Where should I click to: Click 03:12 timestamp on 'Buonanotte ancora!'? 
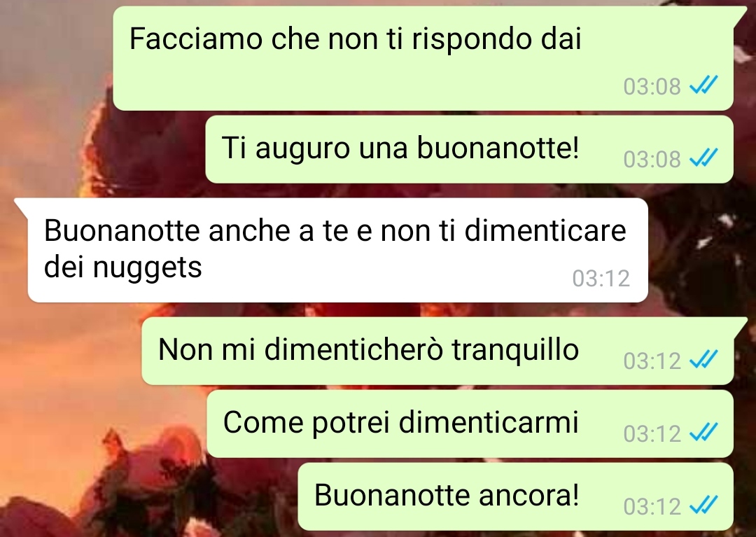[652, 507]
